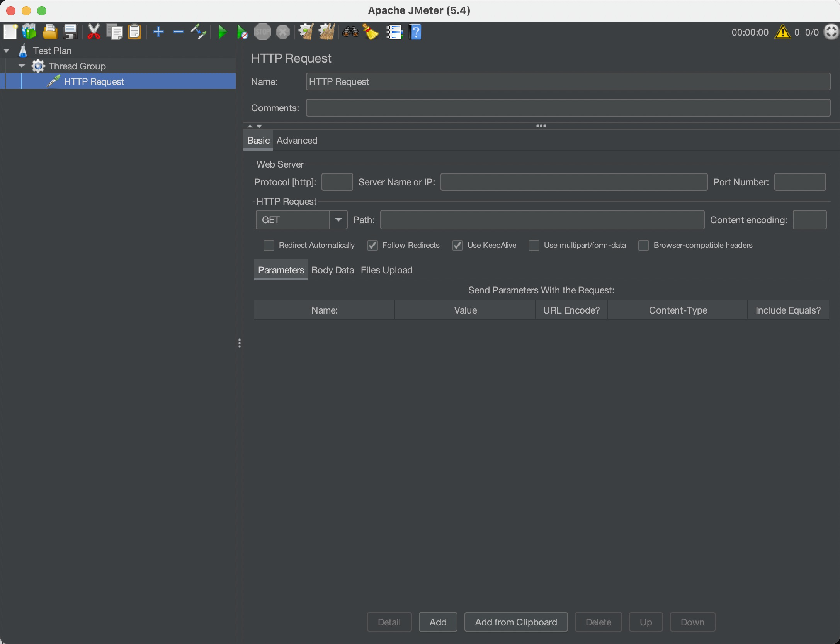Click the Content encoding field
The width and height of the screenshot is (840, 644).
pos(809,220)
